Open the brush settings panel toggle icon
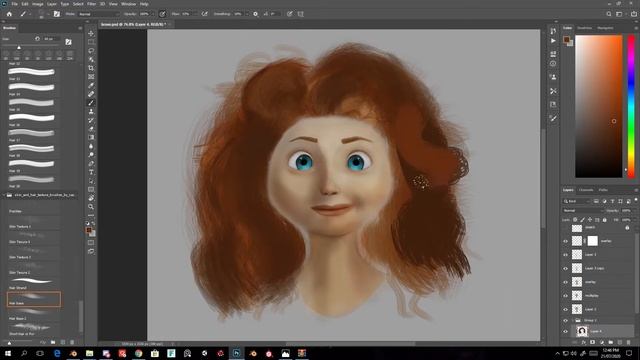This screenshot has width=640, height=360. (x=57, y=14)
